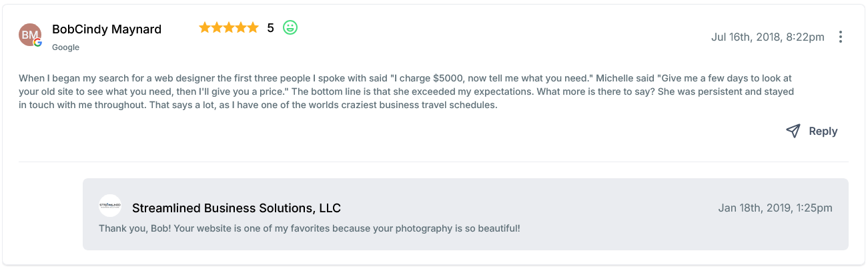The width and height of the screenshot is (868, 269).
Task: Click the rating number 5
Action: pyautogui.click(x=270, y=28)
